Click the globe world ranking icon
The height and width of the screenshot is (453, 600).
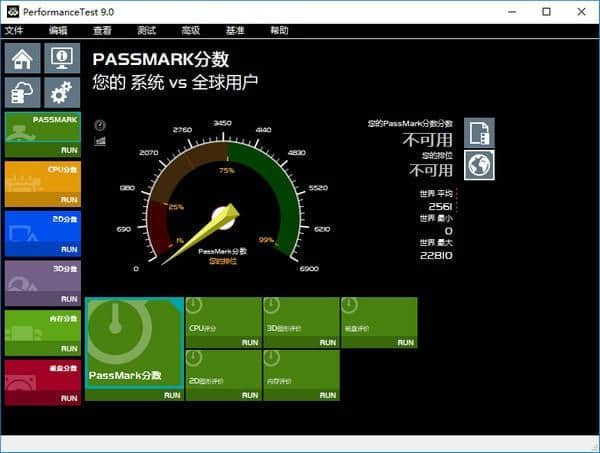pos(479,165)
